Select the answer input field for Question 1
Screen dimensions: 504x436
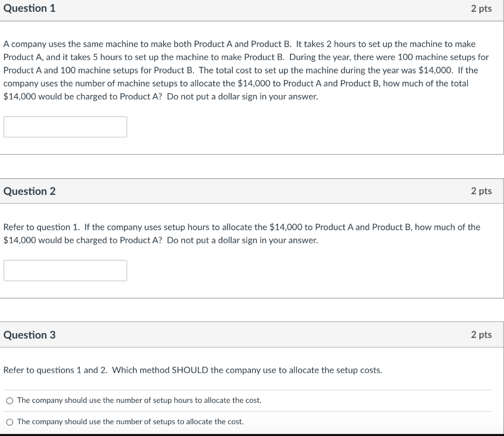pos(65,126)
